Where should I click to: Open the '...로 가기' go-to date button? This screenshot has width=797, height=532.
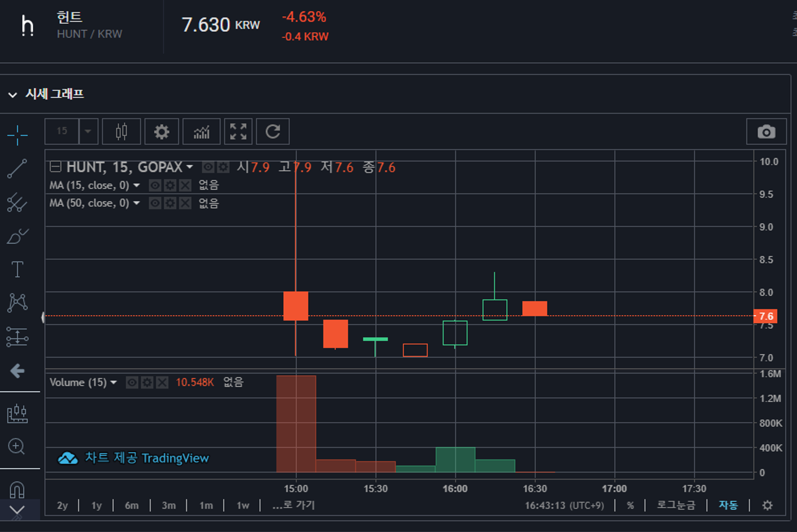pos(293,505)
